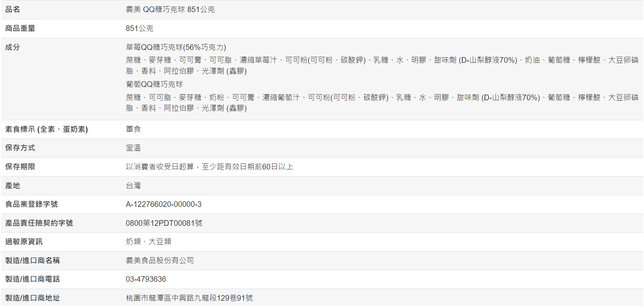This screenshot has width=644, height=306.
Task: Click the 葡萄QQ糖巧克球 ingredient heading
Action: tap(154, 84)
